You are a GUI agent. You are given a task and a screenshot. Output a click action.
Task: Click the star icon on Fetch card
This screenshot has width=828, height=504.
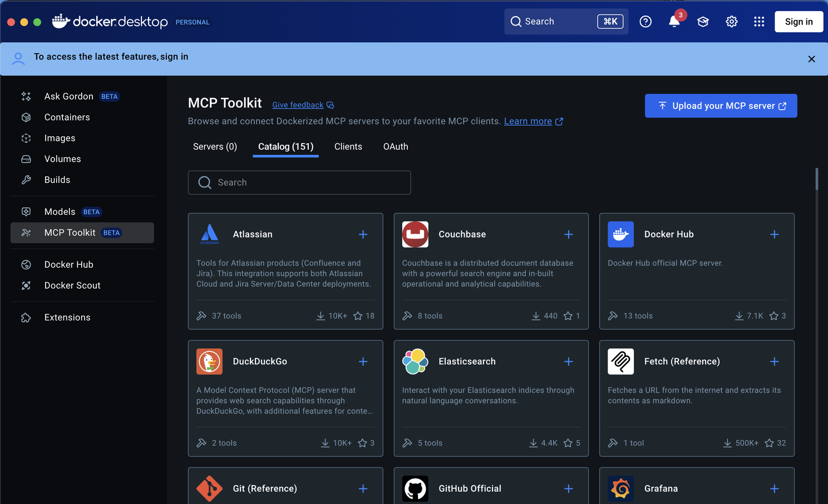769,443
